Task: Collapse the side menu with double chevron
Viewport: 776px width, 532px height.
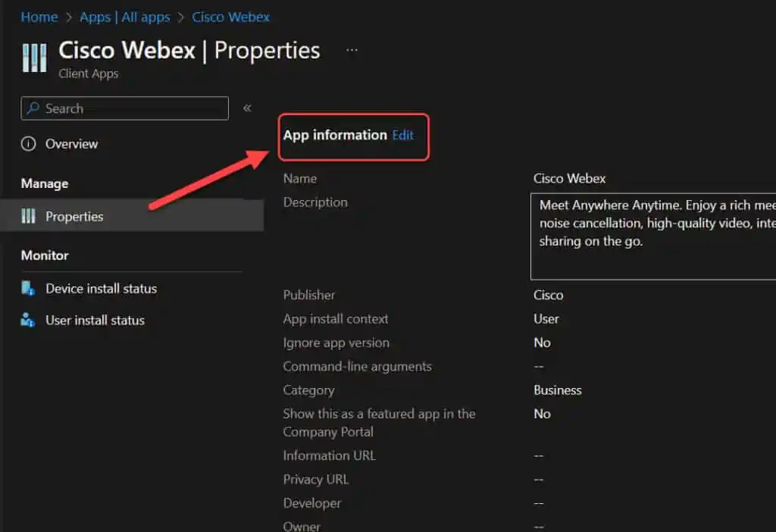Action: 248,108
